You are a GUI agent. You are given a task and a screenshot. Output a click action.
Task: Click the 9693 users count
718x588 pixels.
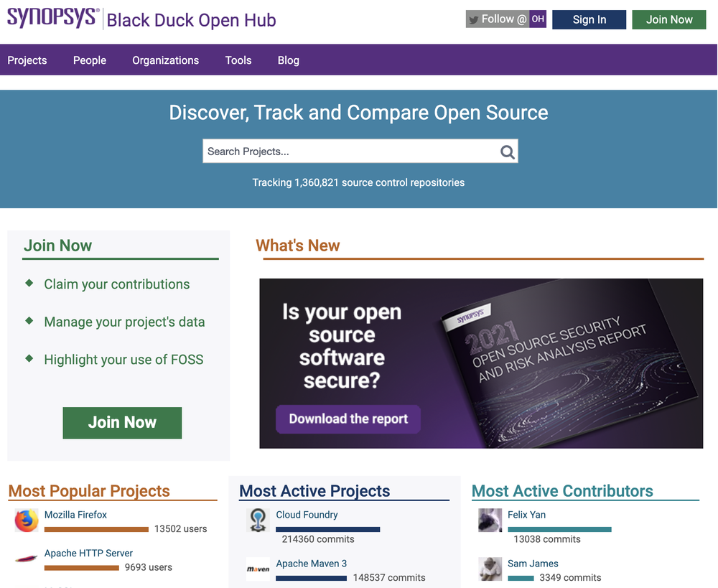(149, 567)
